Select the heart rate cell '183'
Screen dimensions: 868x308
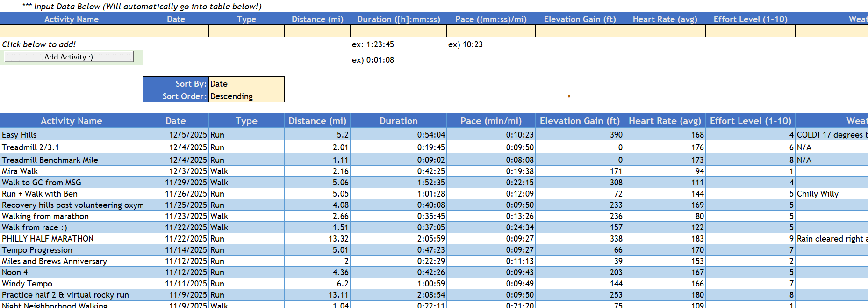coord(665,239)
